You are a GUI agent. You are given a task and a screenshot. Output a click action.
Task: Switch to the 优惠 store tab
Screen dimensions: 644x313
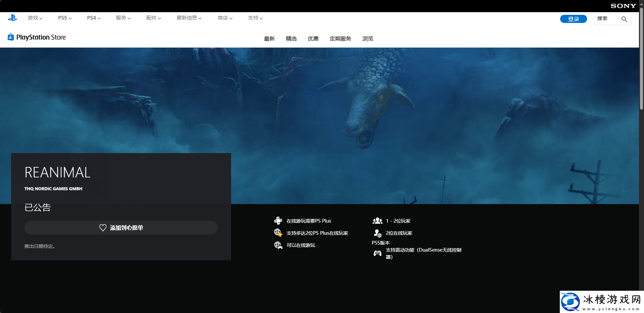(313, 39)
